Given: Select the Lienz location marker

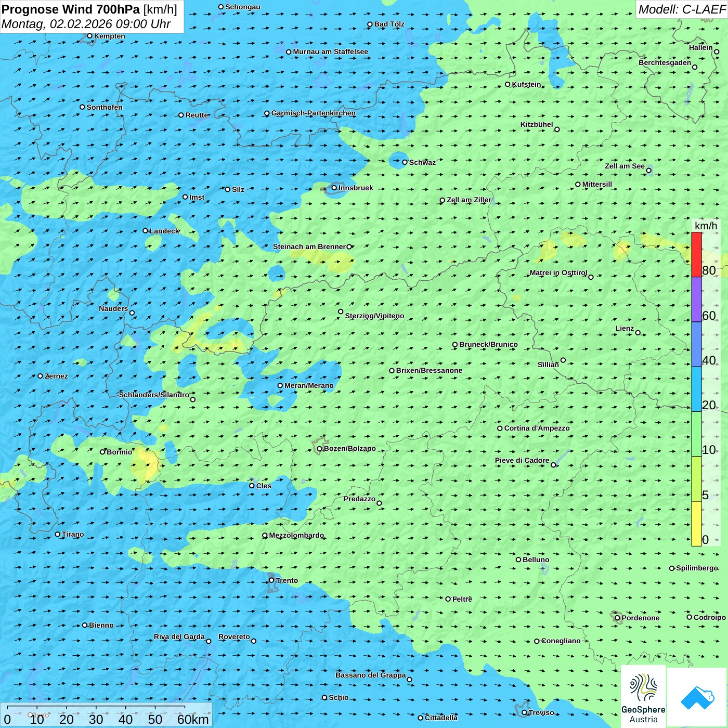Looking at the screenshot, I should pos(638,333).
